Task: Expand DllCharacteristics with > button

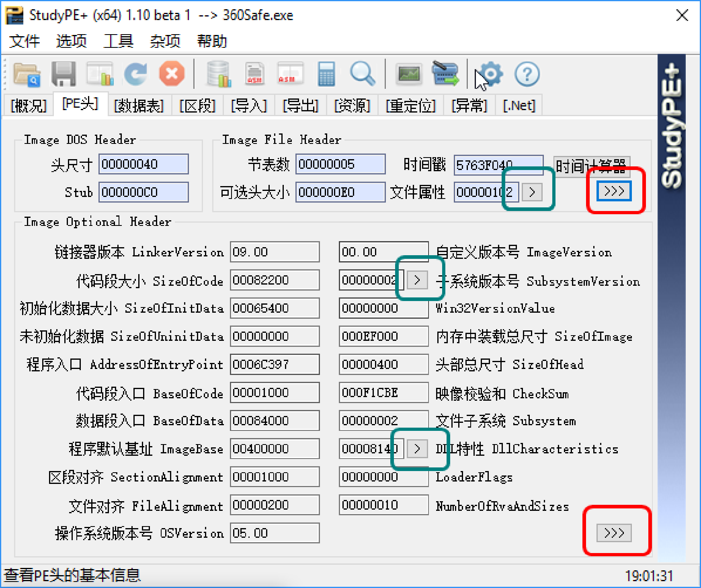Action: tap(417, 448)
